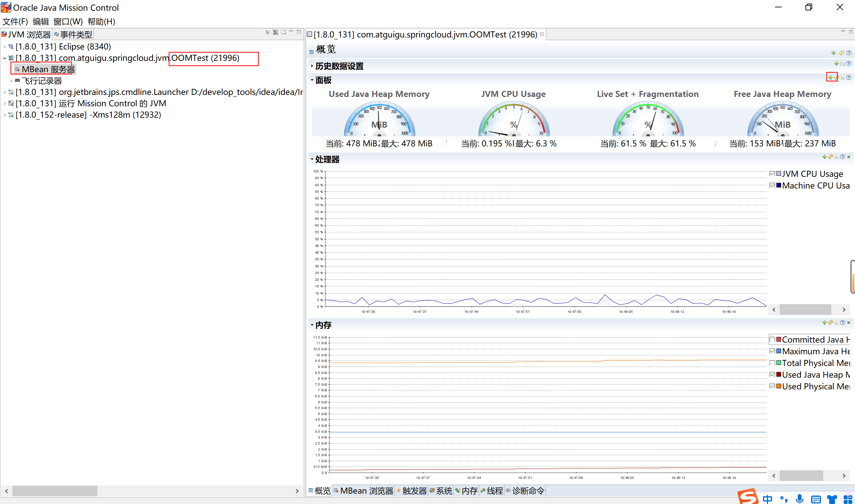Image resolution: width=855 pixels, height=504 pixels.
Task: Click Sogou microphone voice input icon
Action: click(x=799, y=499)
